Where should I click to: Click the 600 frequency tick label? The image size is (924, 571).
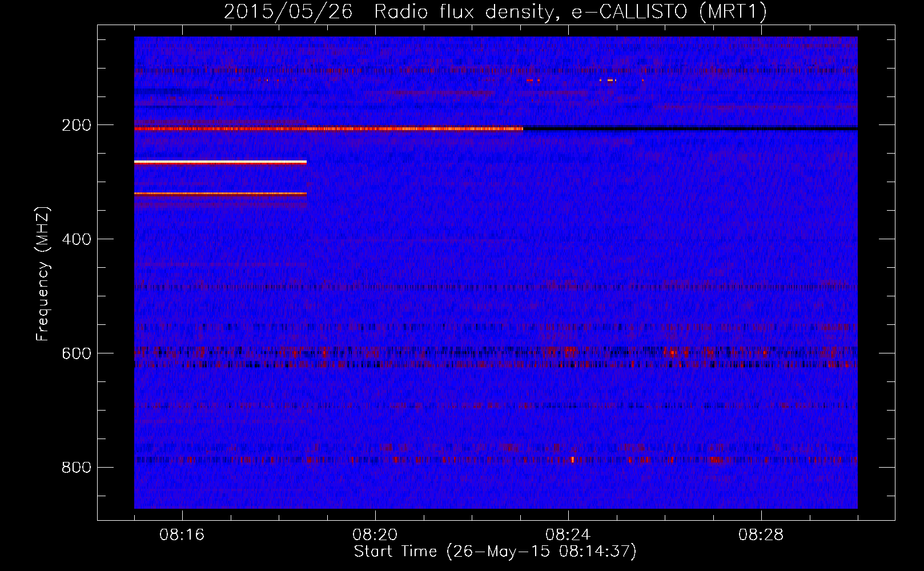point(77,353)
